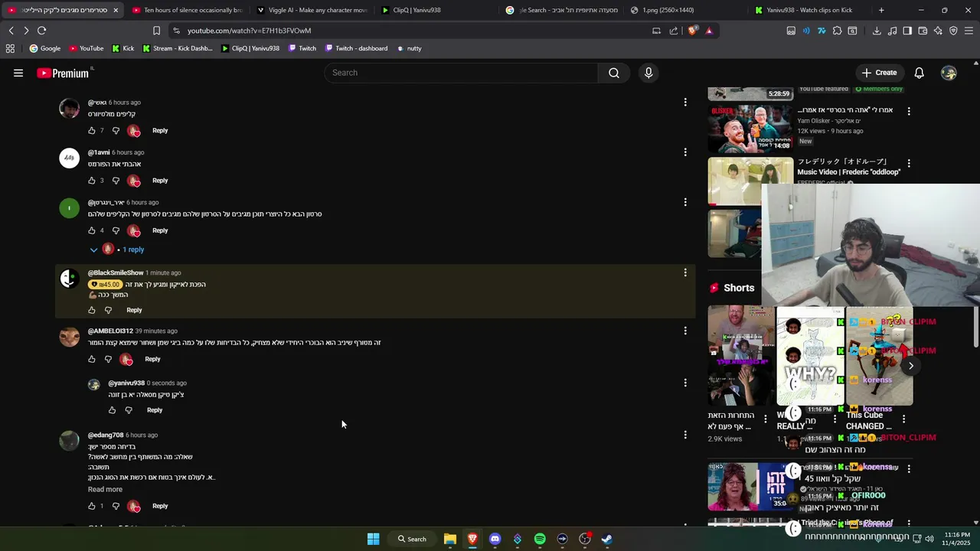This screenshot has width=980, height=551.
Task: Open a new browser tab
Action: (x=881, y=10)
